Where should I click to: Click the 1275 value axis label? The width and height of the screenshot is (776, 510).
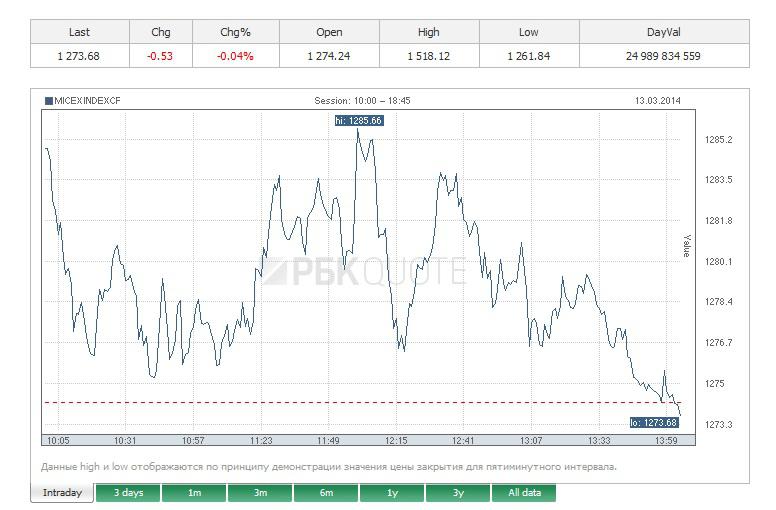click(x=715, y=383)
